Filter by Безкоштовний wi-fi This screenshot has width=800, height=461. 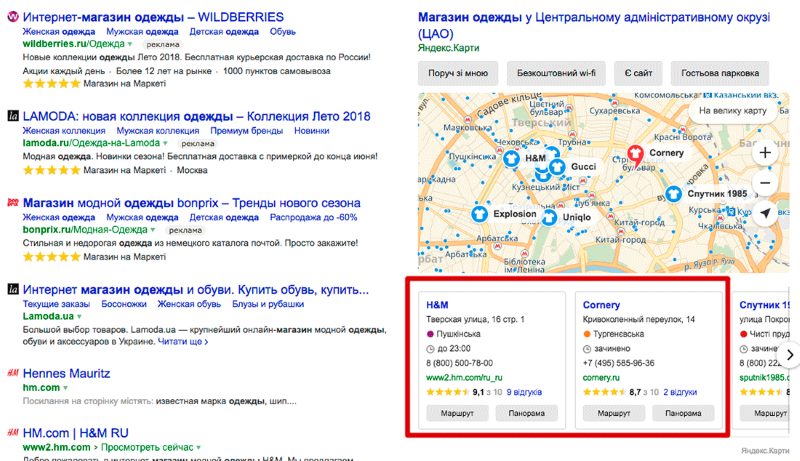(x=556, y=73)
